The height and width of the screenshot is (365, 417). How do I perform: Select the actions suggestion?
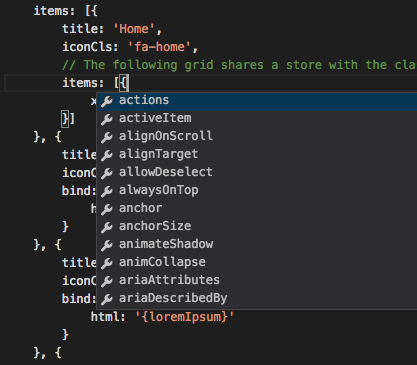257,101
